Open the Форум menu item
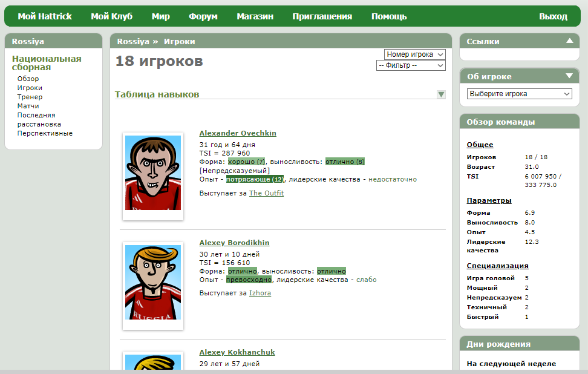Viewport: 588px width, 374px height. click(x=203, y=16)
